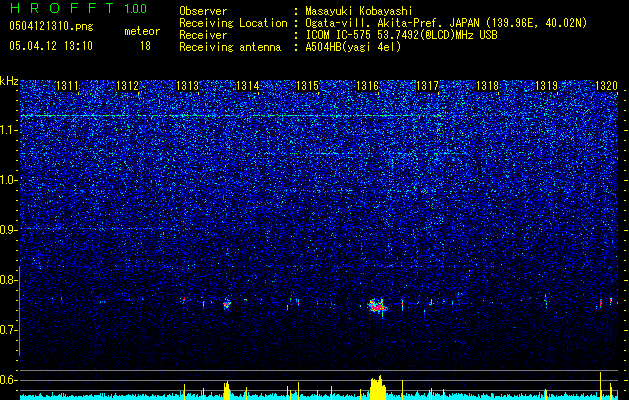Click the date stamp 05.04.12 13:10

coord(51,46)
